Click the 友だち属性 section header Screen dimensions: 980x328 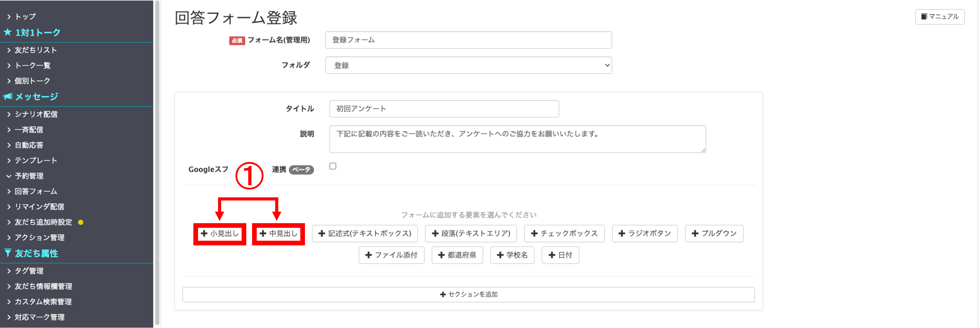point(36,254)
